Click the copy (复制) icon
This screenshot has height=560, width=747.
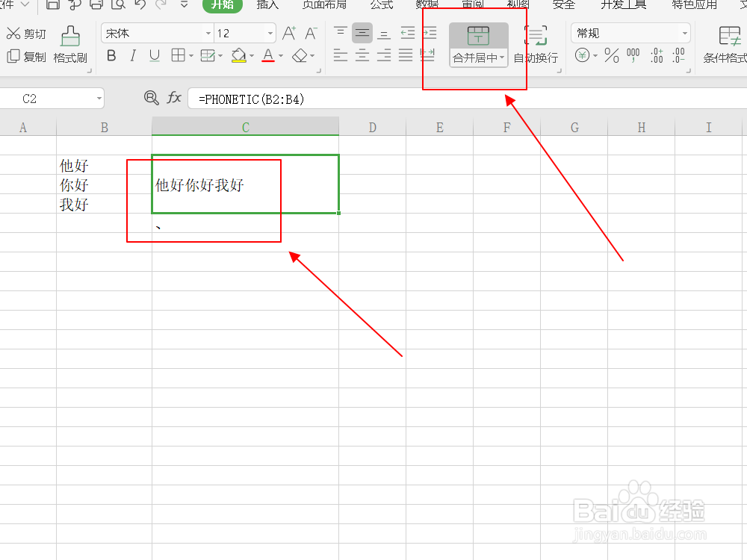(x=27, y=57)
